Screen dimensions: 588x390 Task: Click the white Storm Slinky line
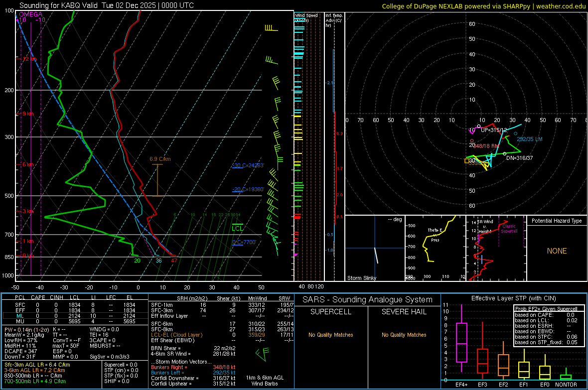tap(376, 256)
